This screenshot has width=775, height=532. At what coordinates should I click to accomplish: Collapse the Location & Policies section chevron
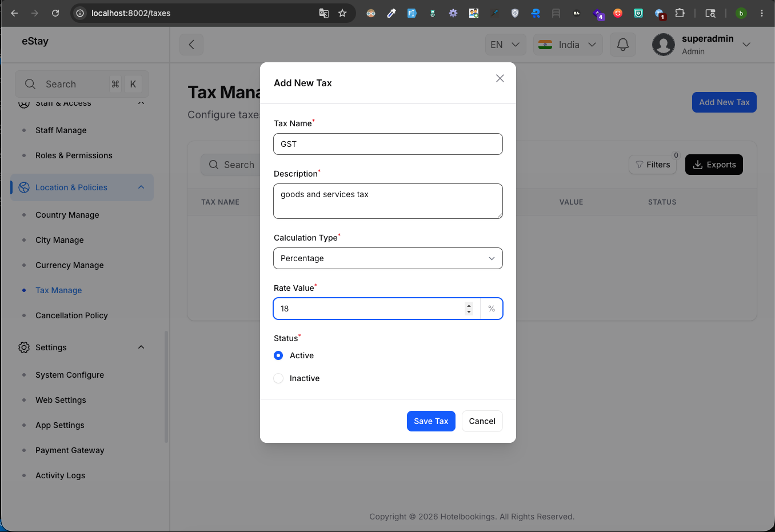pyautogui.click(x=141, y=187)
